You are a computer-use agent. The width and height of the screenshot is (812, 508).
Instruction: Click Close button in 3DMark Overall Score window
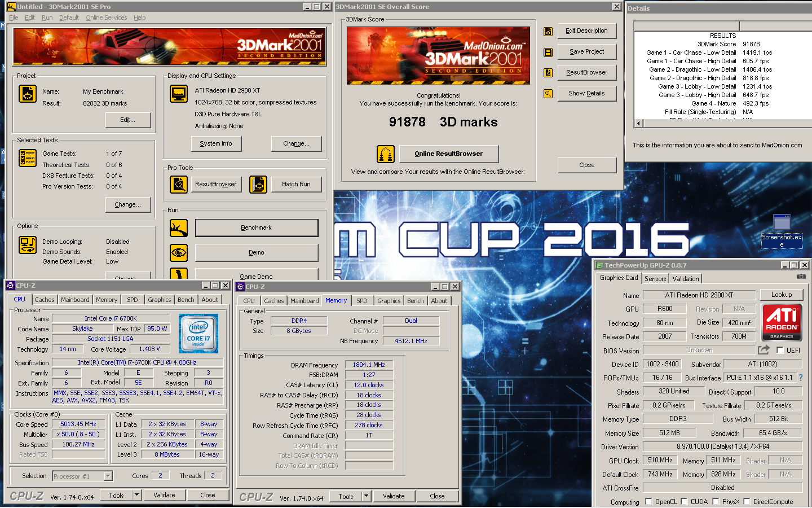(587, 165)
